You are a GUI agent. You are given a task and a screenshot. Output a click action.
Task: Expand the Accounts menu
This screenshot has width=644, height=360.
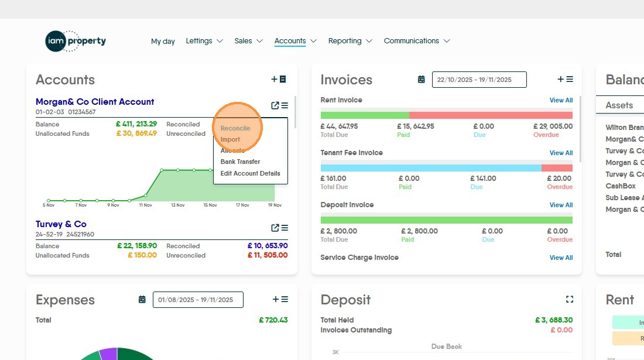tap(295, 41)
